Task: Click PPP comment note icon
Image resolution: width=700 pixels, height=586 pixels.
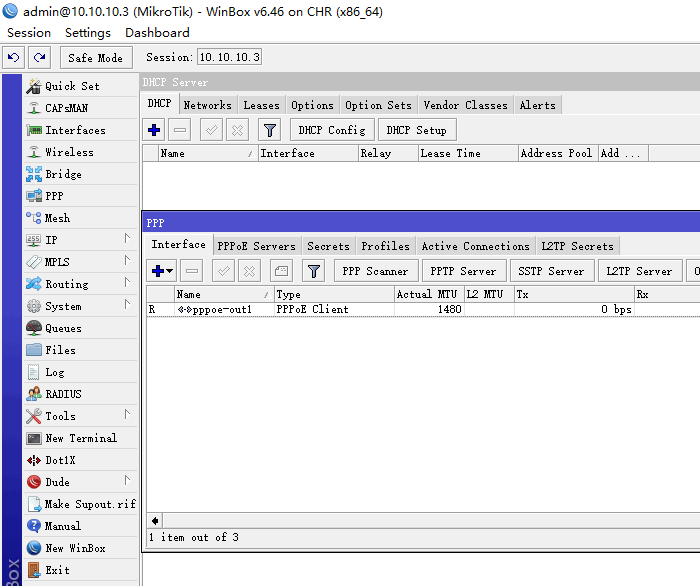Action: point(281,271)
